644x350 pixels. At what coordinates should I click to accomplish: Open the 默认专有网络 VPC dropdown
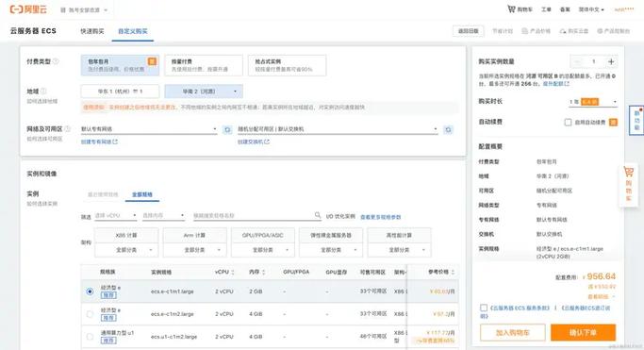coord(149,129)
